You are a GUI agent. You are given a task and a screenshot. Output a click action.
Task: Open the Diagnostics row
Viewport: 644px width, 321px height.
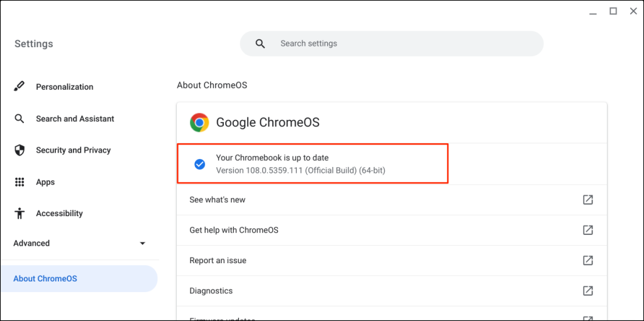point(211,291)
